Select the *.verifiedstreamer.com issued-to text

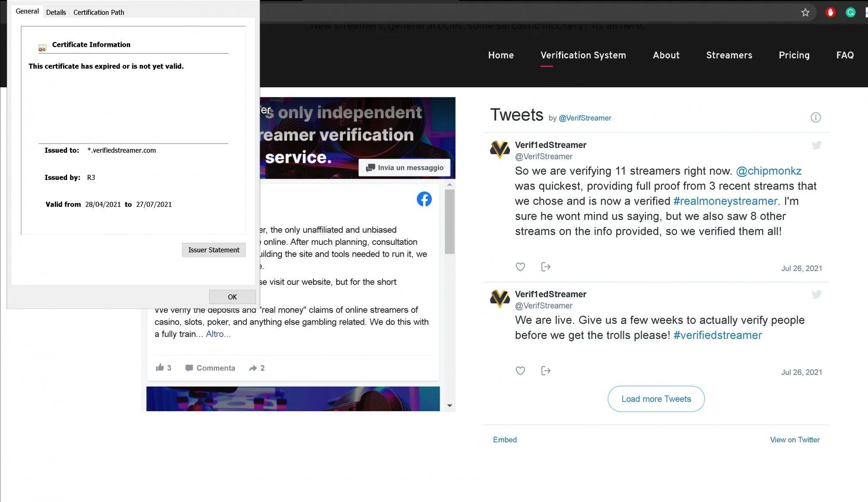pos(121,150)
